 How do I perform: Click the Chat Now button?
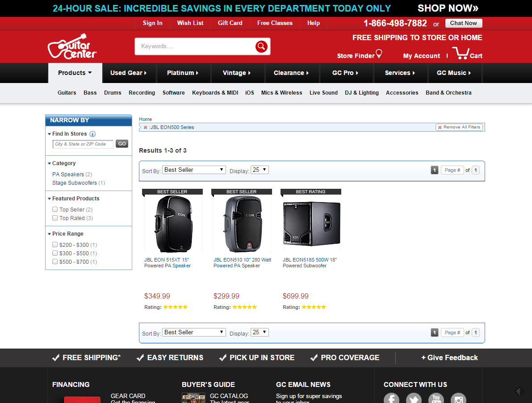(464, 23)
